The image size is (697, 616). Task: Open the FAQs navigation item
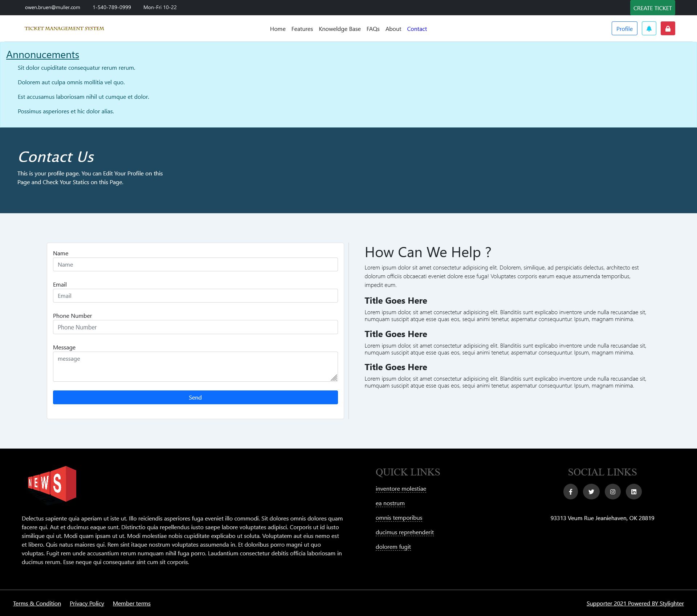(x=373, y=29)
